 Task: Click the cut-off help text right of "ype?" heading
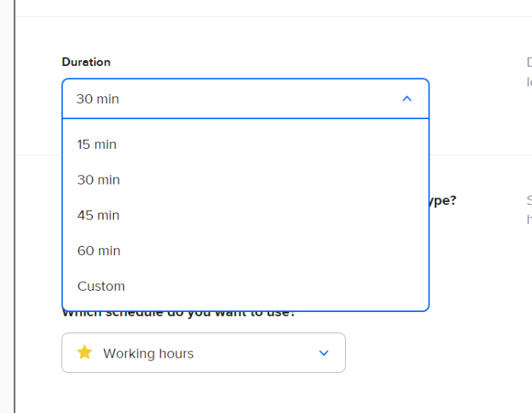[528, 210]
